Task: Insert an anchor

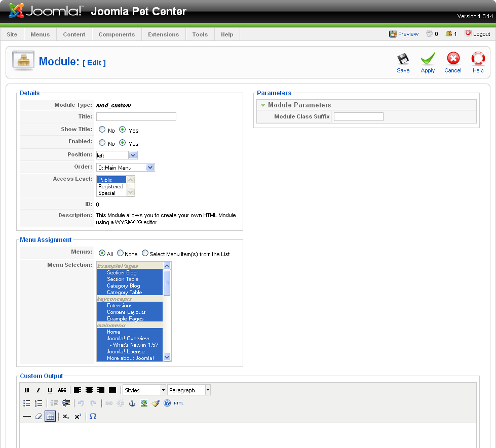Action: pos(132,403)
